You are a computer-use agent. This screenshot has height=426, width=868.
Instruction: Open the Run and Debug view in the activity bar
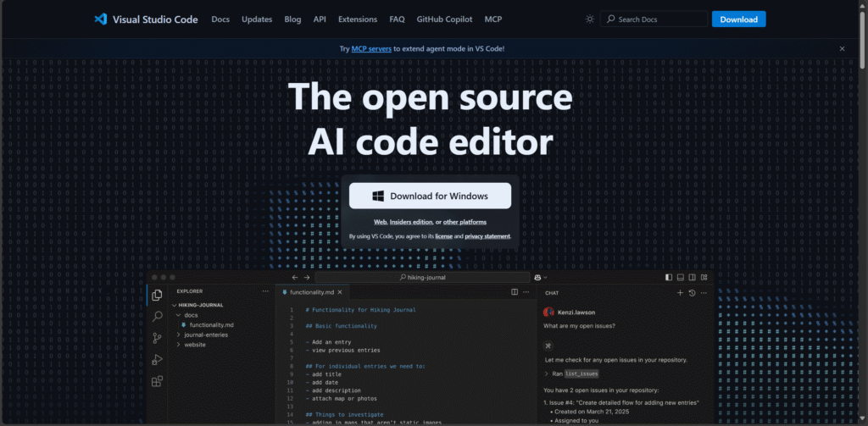[x=157, y=360]
